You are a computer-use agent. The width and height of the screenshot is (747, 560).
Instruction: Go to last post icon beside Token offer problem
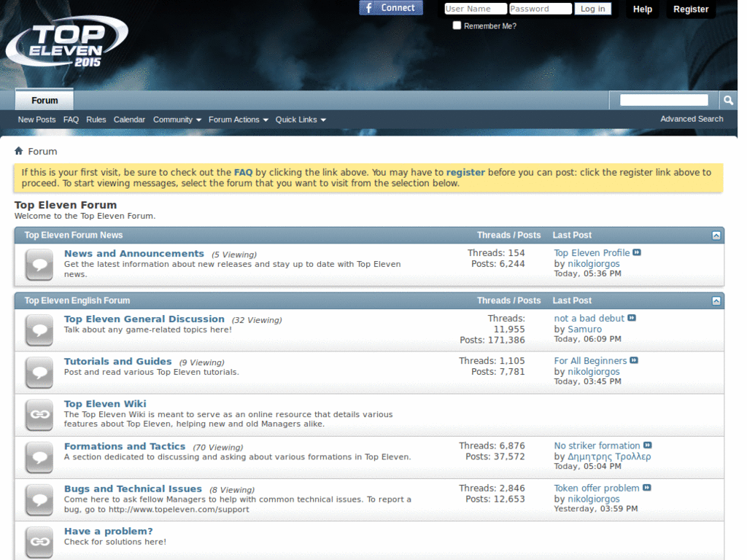[647, 488]
